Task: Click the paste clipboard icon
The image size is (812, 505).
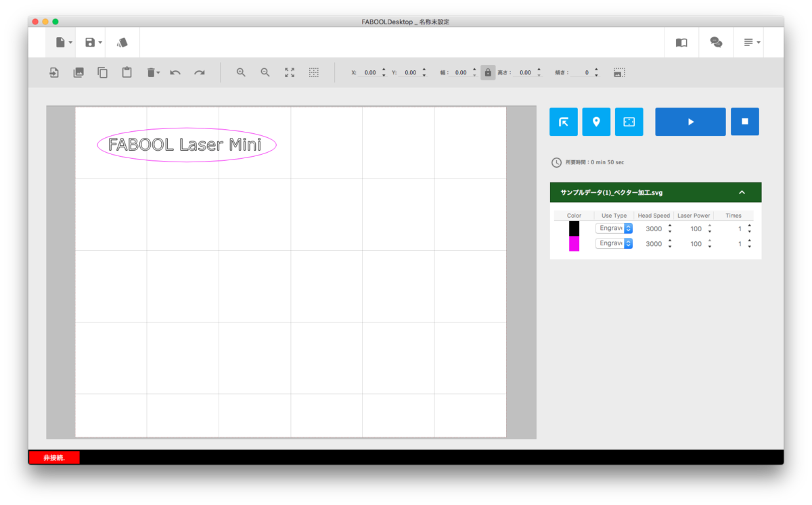Action: 127,72
